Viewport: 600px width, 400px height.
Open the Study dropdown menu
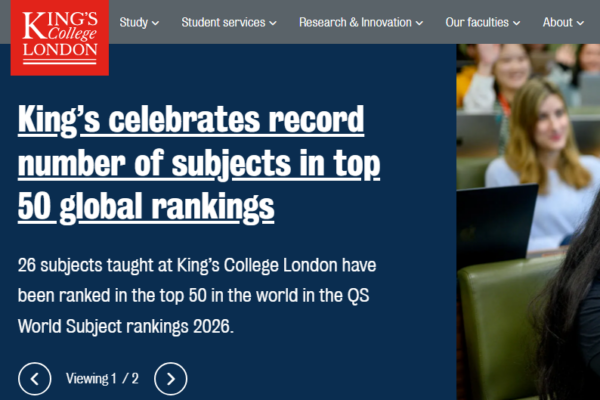point(139,23)
